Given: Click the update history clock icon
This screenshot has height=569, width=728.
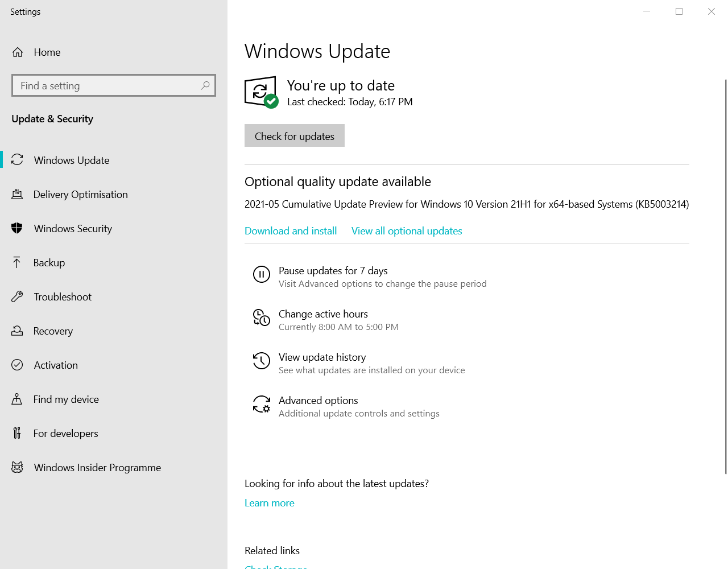Looking at the screenshot, I should click(x=262, y=361).
